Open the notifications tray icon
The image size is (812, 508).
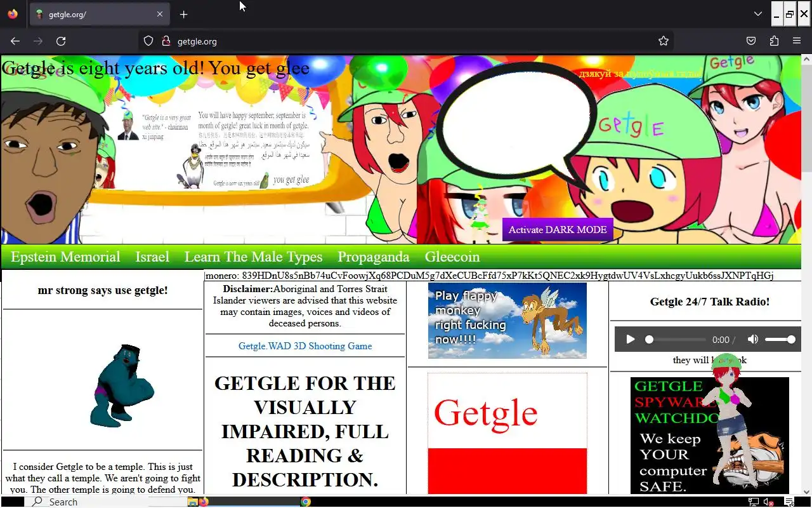[x=790, y=502]
